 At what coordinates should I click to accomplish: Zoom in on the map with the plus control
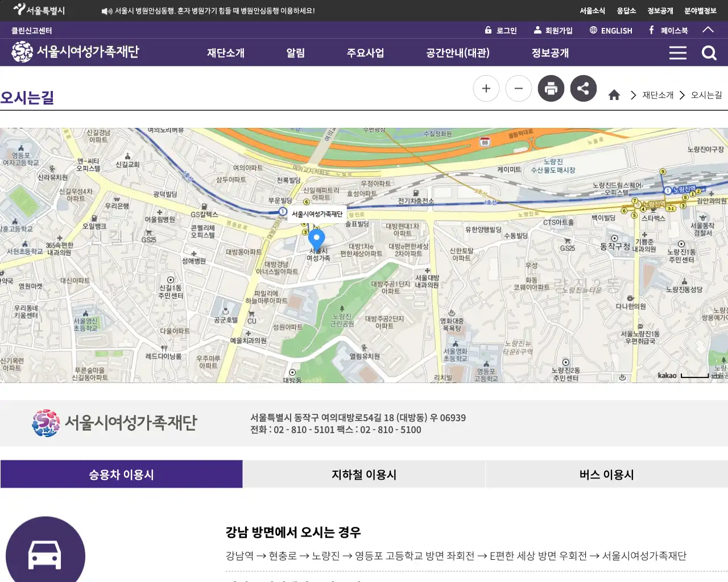[486, 88]
